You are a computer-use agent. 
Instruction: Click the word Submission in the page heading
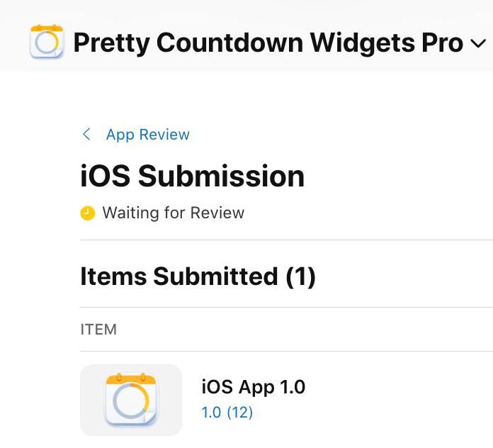point(221,176)
